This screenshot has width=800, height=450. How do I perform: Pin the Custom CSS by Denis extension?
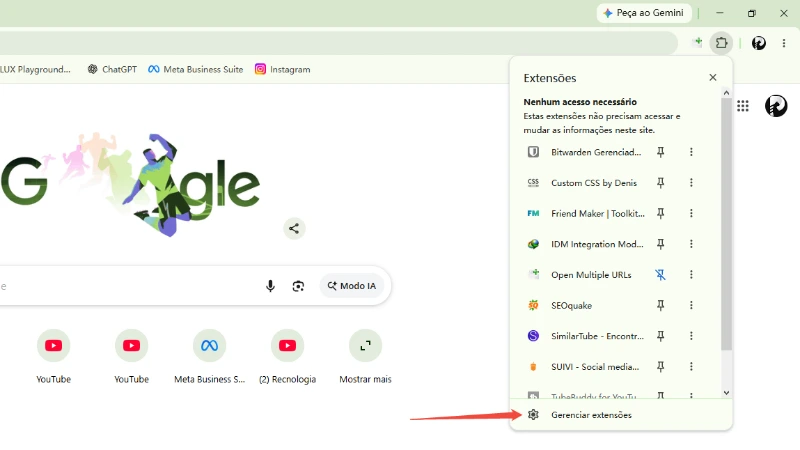coord(661,183)
